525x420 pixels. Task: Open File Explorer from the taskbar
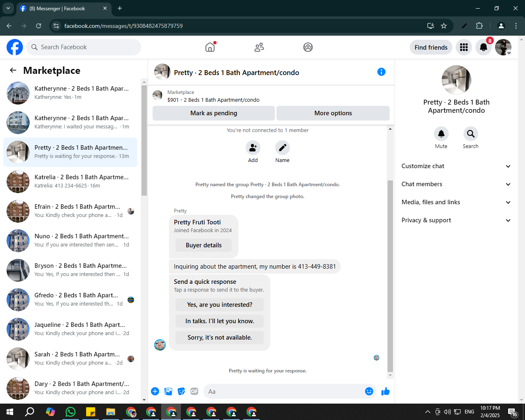coord(111,412)
